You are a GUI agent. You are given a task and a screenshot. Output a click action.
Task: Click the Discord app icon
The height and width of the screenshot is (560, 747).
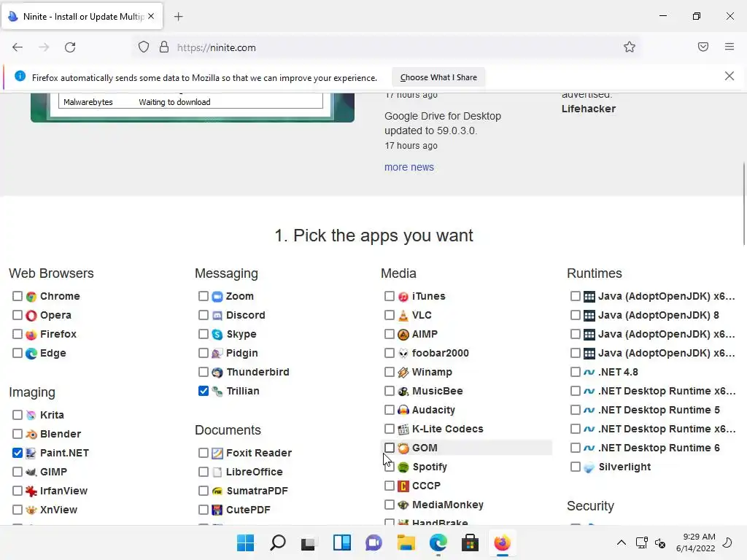click(x=217, y=315)
